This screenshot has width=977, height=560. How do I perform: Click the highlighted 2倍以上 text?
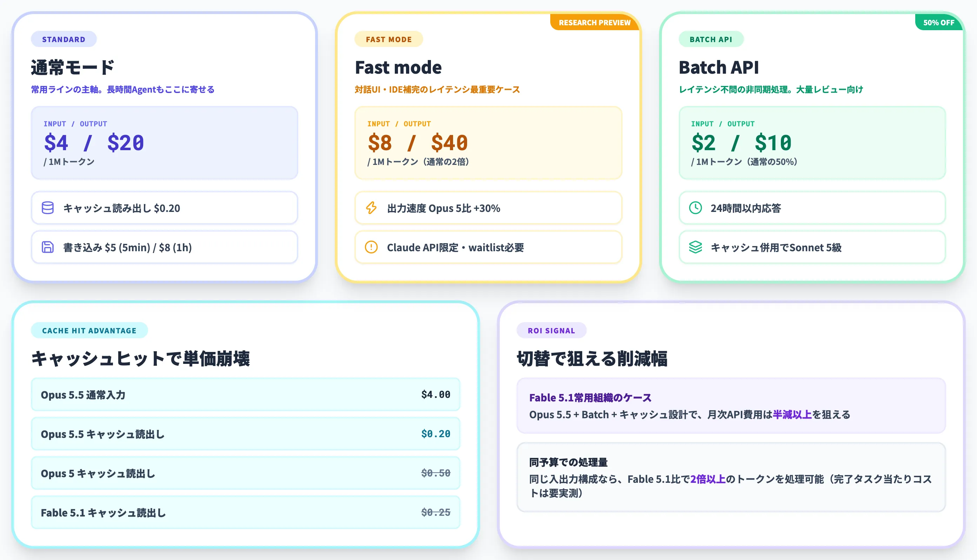(x=708, y=479)
